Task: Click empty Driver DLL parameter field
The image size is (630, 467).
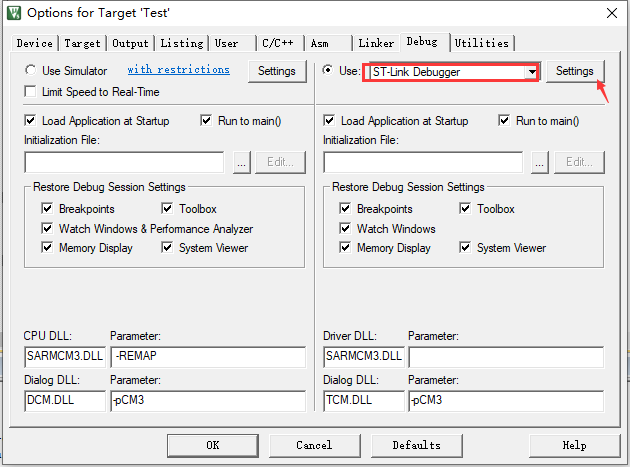Action: pos(506,357)
